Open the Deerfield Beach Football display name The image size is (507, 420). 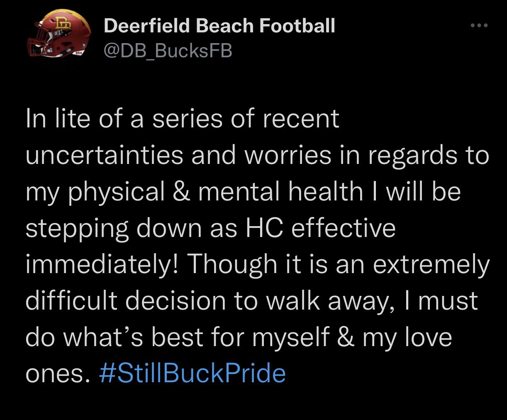(219, 26)
